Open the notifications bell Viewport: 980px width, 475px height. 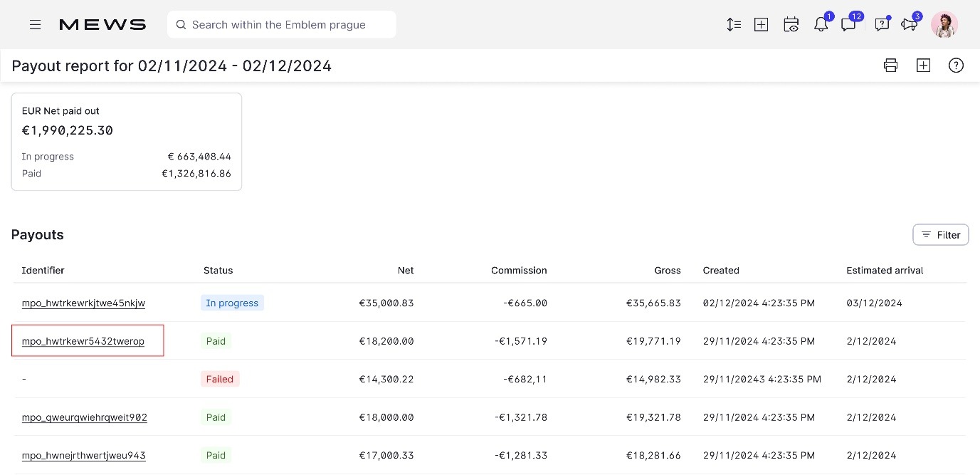pos(821,25)
